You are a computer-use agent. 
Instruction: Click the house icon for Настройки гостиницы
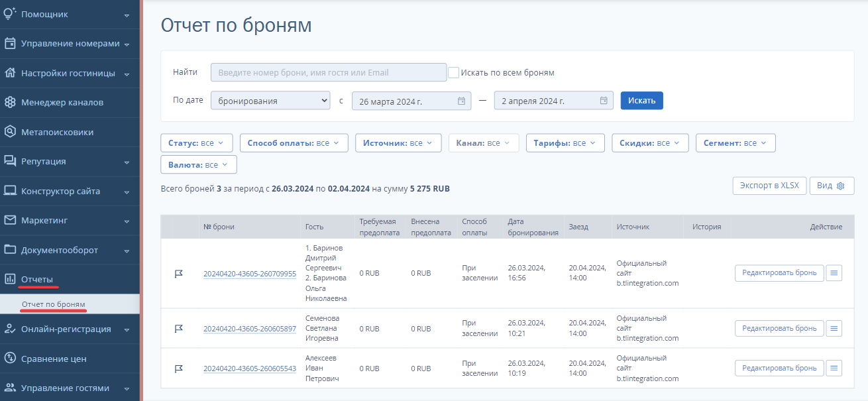pos(10,73)
